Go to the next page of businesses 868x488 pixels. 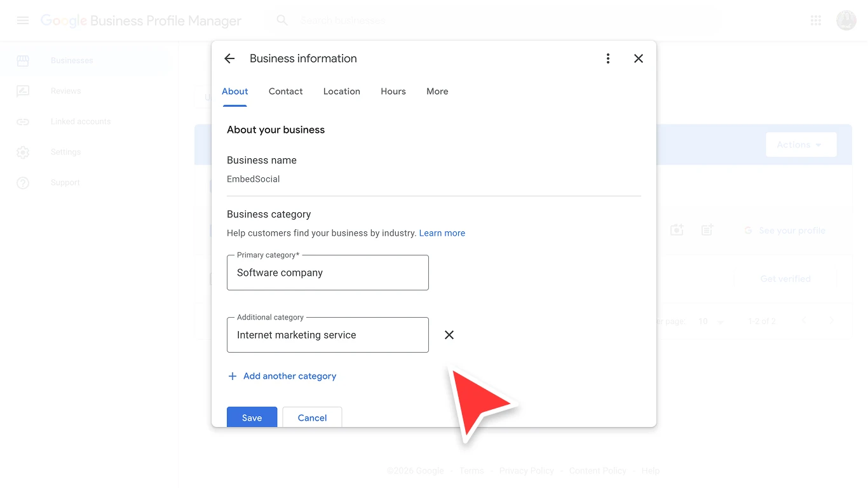pyautogui.click(x=832, y=321)
